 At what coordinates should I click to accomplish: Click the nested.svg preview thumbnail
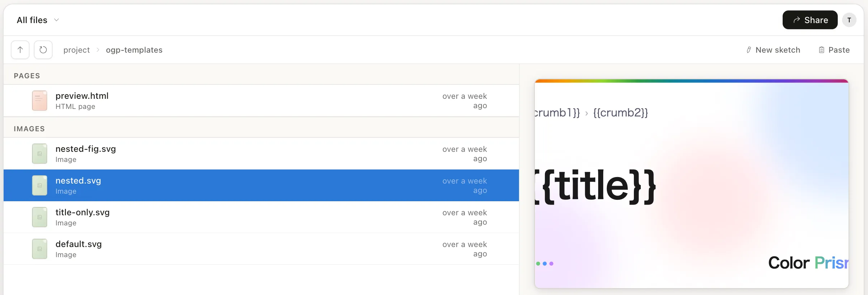point(692,184)
